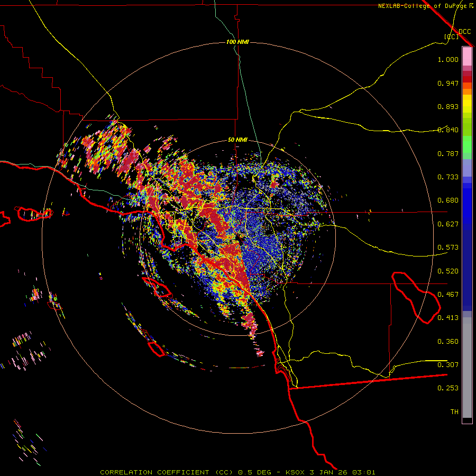This screenshot has height=476, width=476.
Task: Click the 0.840 scale value
Action: pyautogui.click(x=448, y=130)
